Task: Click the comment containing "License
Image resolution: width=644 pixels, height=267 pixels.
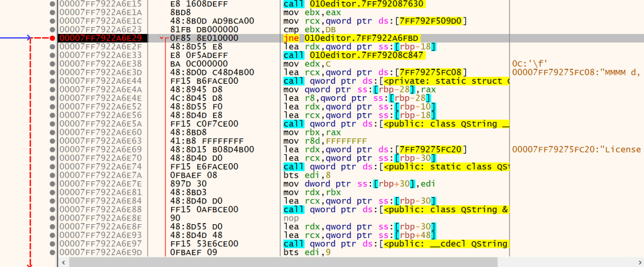Action: 577,149
